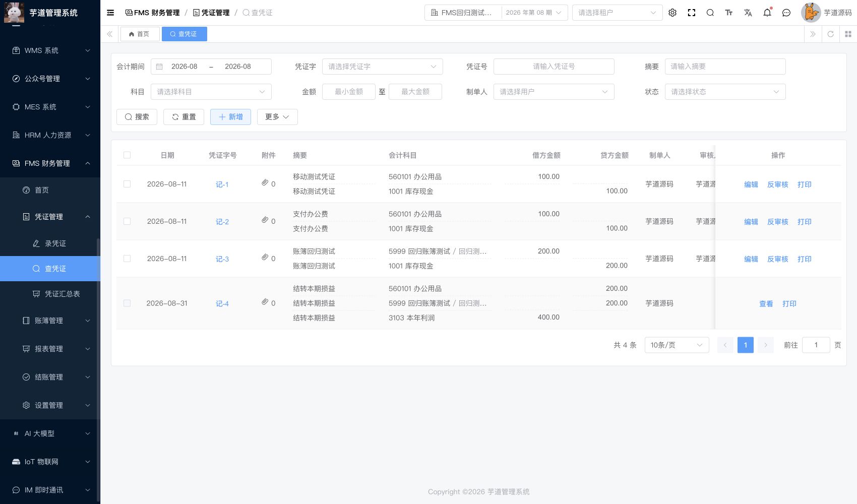Click attachment paperclip for voucher 记-1

click(x=265, y=182)
